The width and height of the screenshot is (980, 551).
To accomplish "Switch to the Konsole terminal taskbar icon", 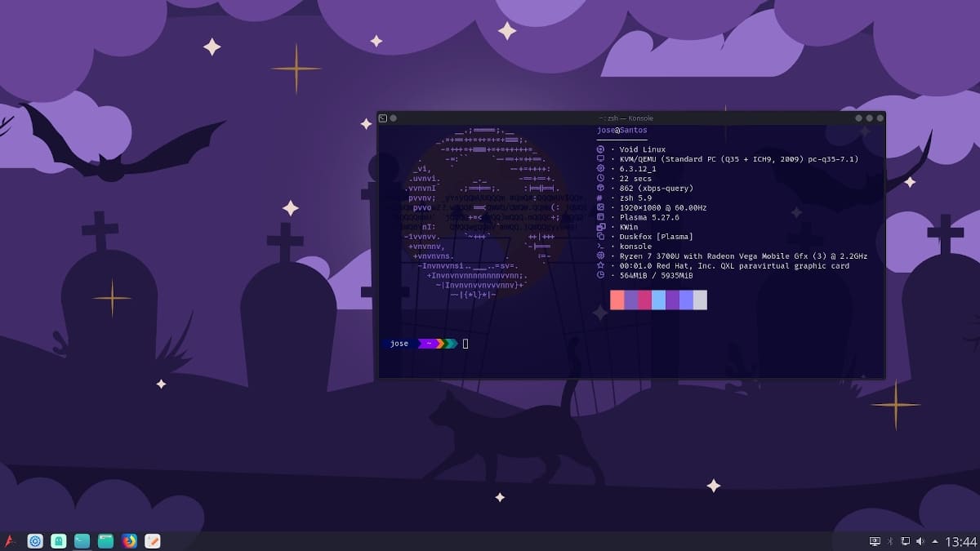I will click(82, 540).
